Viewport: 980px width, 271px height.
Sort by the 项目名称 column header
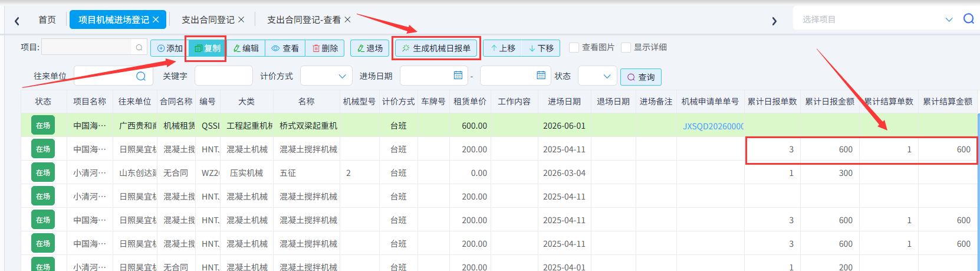[90, 102]
